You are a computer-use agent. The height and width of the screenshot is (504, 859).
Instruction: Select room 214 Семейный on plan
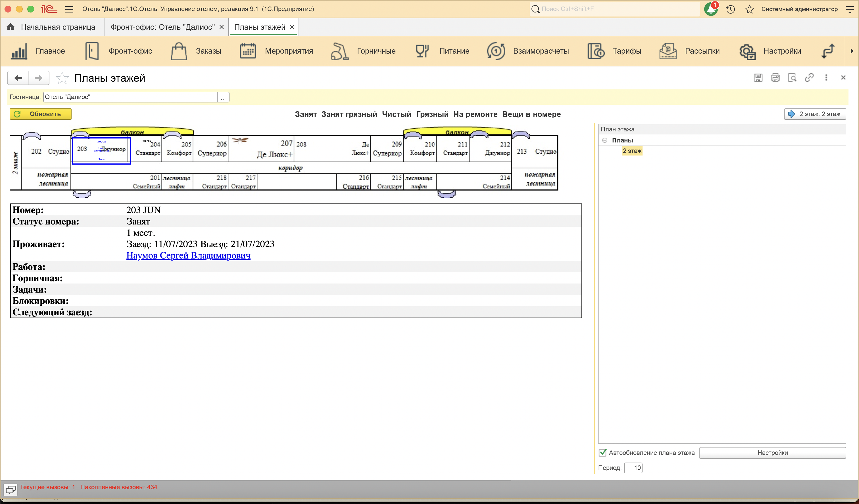tap(474, 182)
